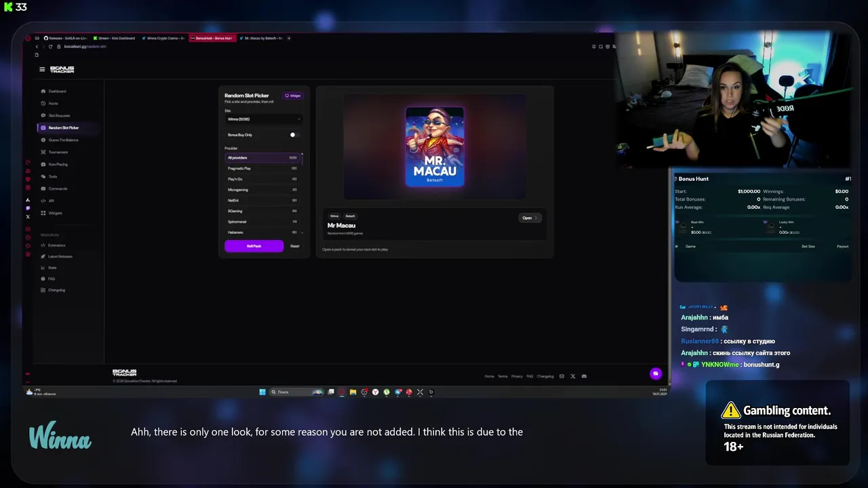
Task: Select Microgaming provider
Action: pyautogui.click(x=262, y=190)
